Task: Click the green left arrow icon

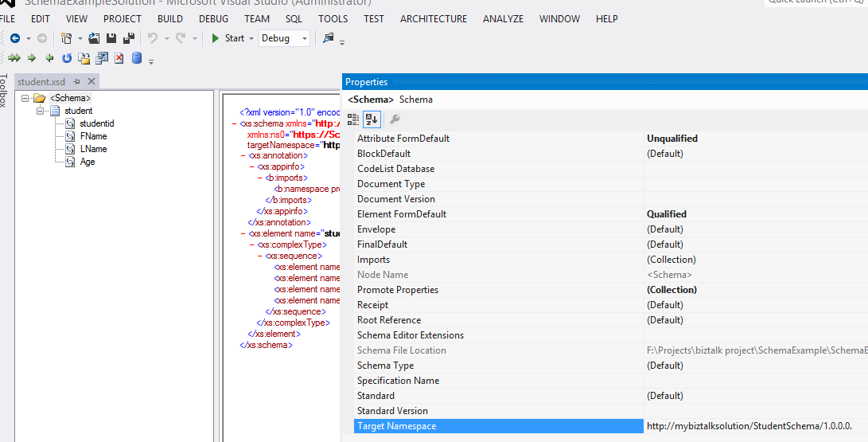Action: (x=49, y=57)
